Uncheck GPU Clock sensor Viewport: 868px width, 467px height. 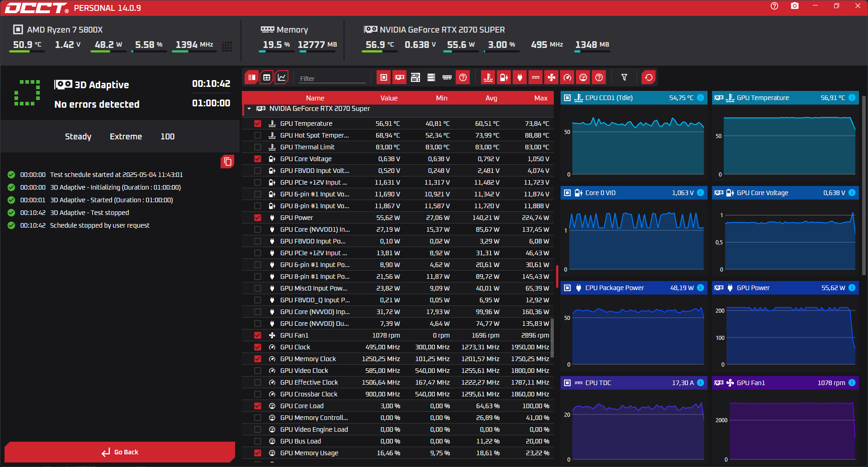258,347
